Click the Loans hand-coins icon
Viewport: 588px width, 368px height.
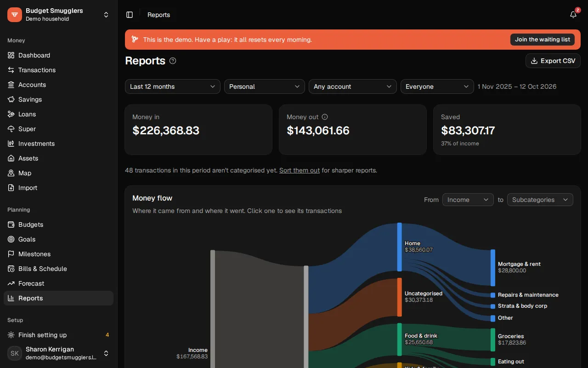click(11, 114)
